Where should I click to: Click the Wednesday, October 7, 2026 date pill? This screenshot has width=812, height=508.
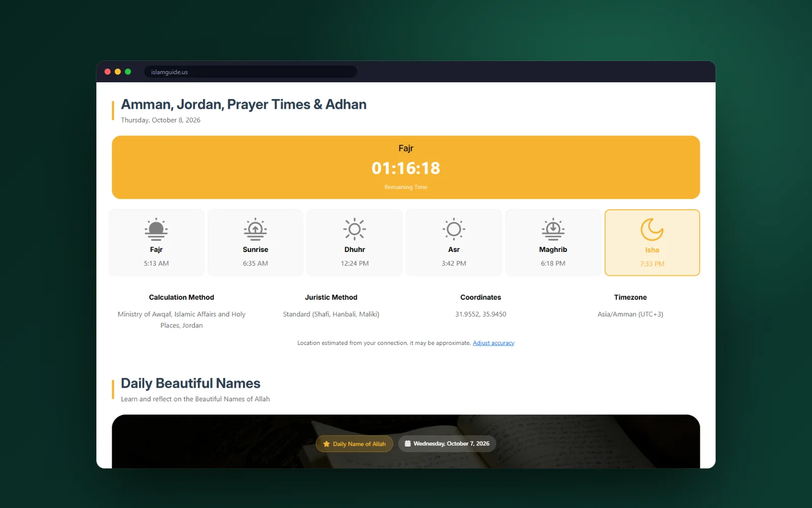[447, 443]
